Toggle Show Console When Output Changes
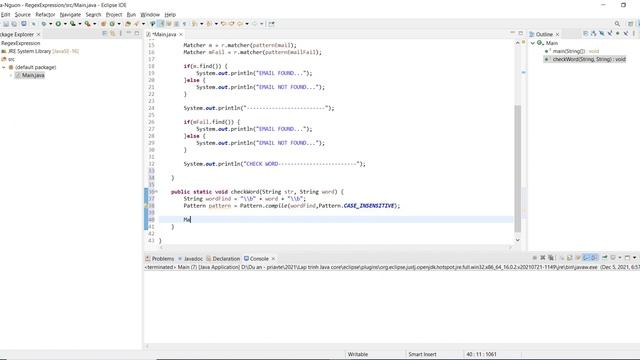The image size is (640, 360). [x=586, y=258]
